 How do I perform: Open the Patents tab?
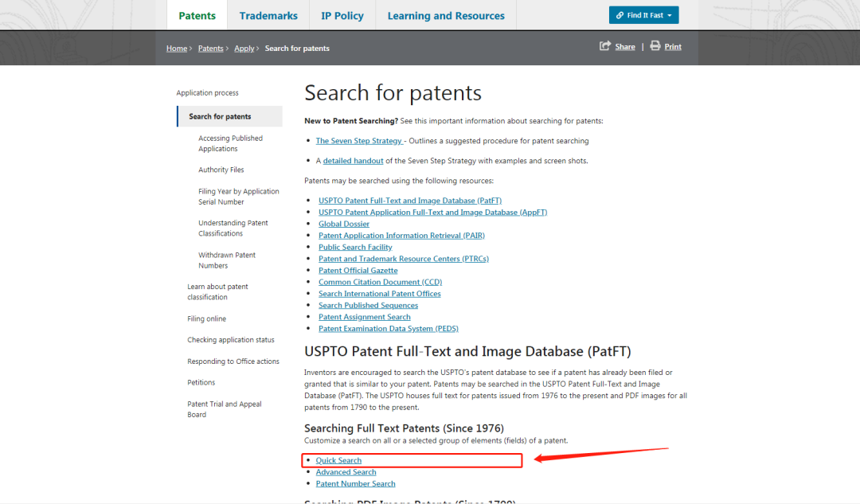pos(197,16)
